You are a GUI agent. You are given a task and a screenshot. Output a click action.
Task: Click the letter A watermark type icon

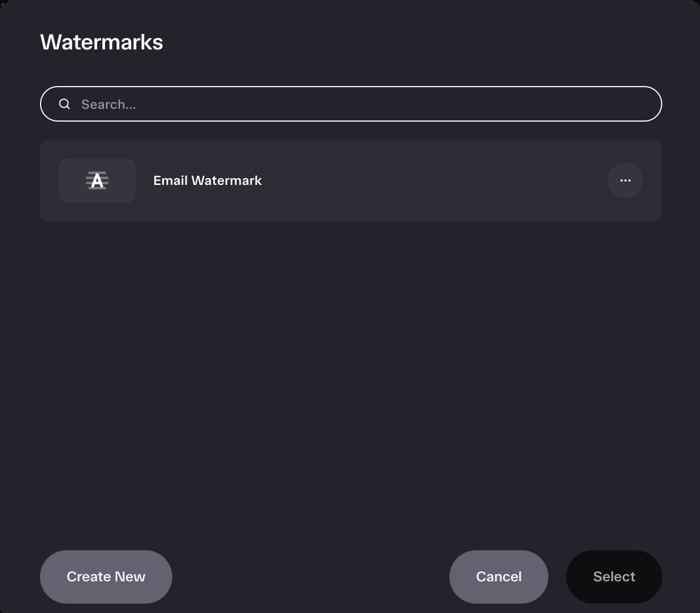tap(97, 180)
